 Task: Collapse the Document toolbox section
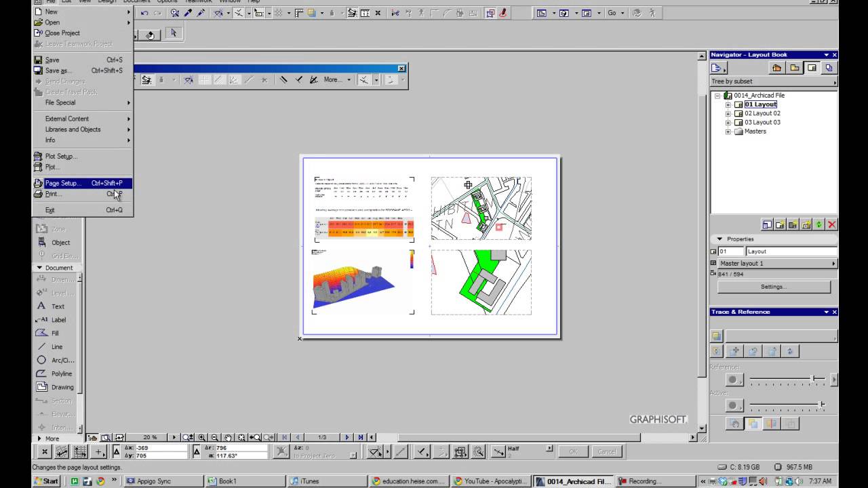[39, 268]
